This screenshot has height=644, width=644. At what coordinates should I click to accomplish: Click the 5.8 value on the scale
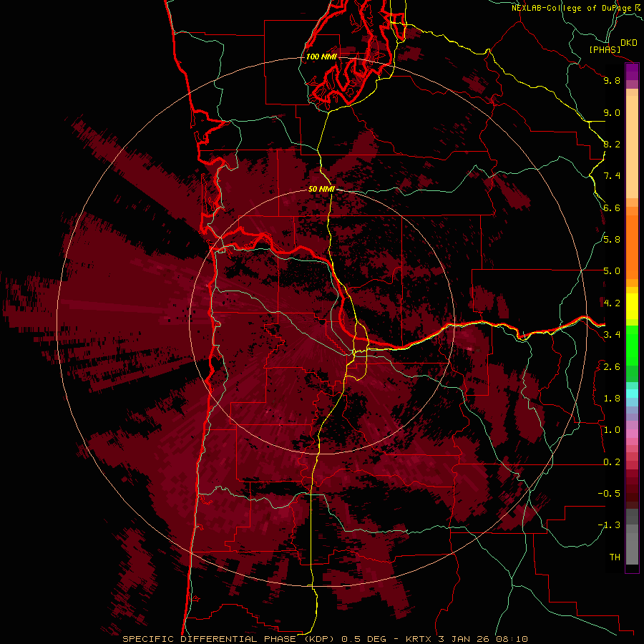click(x=612, y=240)
